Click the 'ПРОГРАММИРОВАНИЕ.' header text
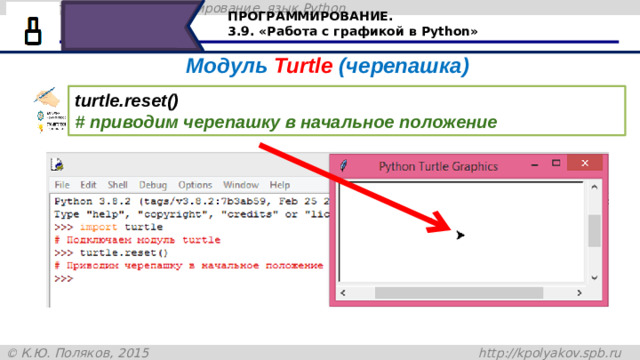This screenshot has width=640, height=360. pos(310,17)
